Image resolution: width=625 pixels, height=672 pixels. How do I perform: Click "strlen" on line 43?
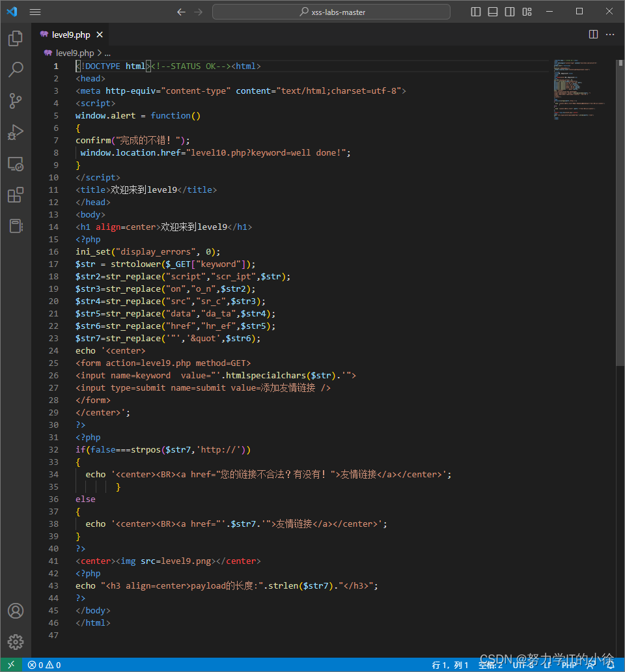283,586
